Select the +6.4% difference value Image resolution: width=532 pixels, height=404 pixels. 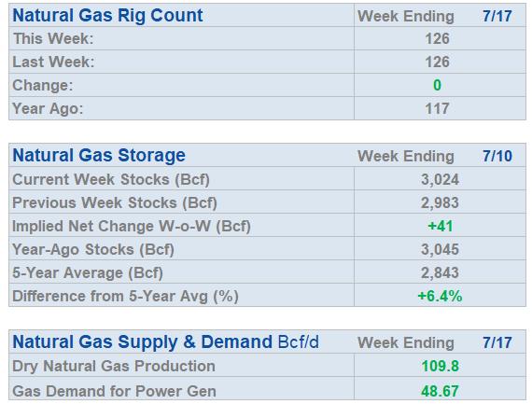(440, 296)
